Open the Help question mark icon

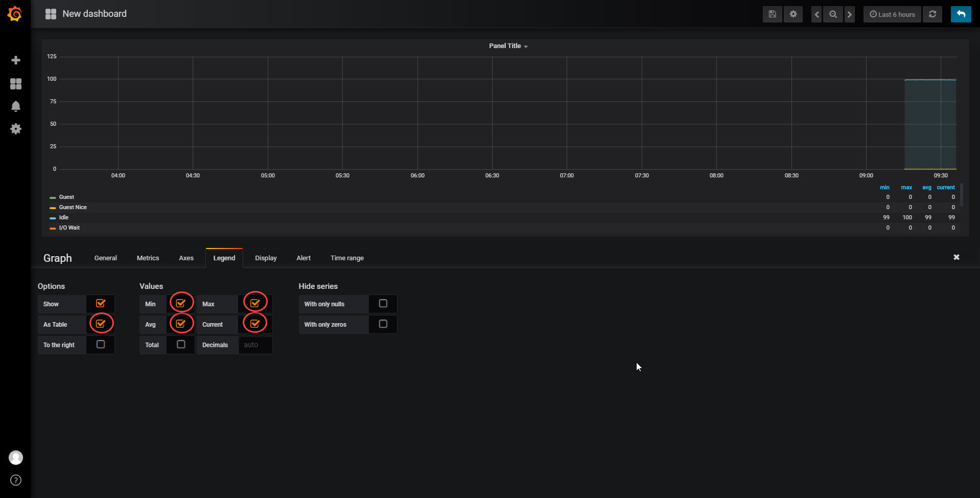tap(16, 480)
